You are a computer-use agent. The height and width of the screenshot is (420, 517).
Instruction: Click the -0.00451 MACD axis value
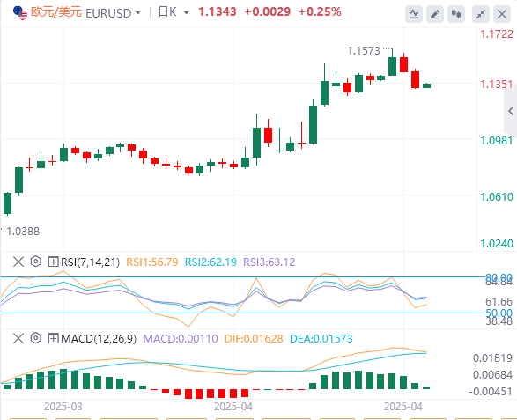491,392
